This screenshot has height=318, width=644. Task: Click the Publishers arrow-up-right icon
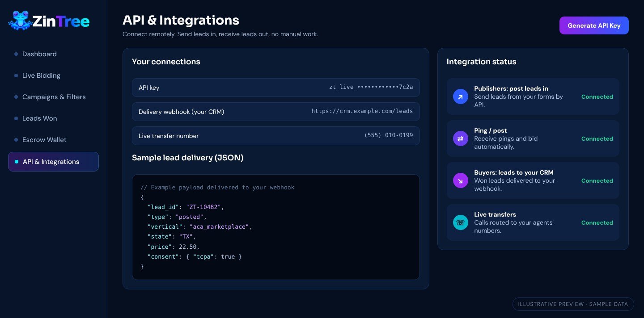coord(461,96)
